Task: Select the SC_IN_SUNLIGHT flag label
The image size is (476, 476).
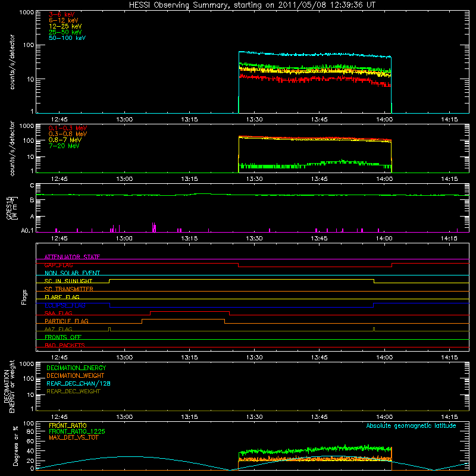Action: tap(68, 281)
